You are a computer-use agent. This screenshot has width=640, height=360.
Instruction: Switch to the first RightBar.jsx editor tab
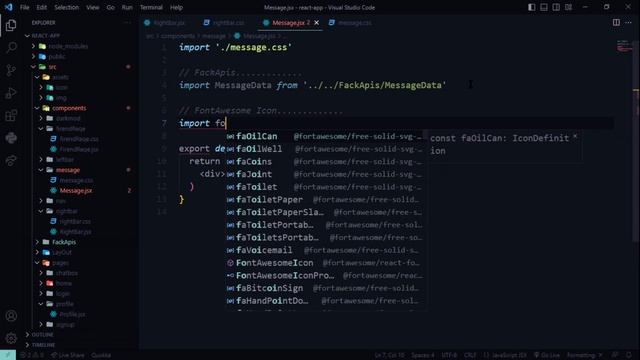tap(165, 23)
